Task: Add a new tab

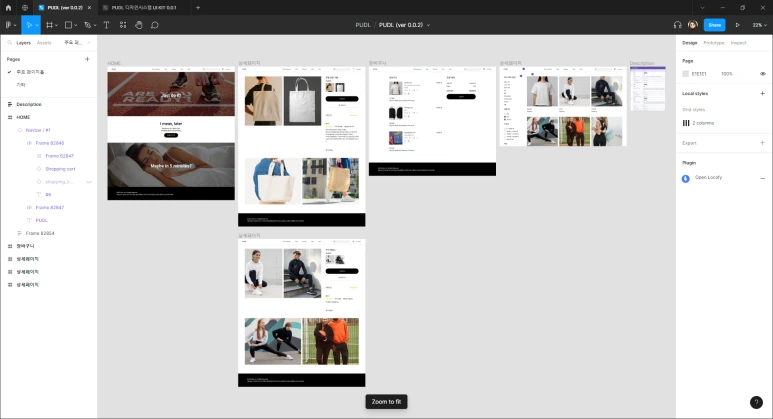Action: pos(198,8)
